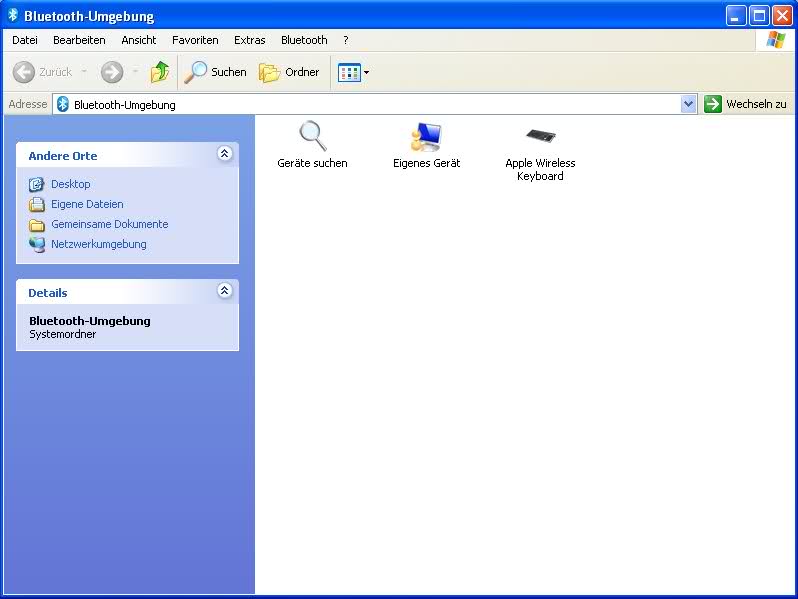Viewport: 798px width, 599px height.
Task: Open the Gemeinsame Dokumente link
Action: pos(109,224)
